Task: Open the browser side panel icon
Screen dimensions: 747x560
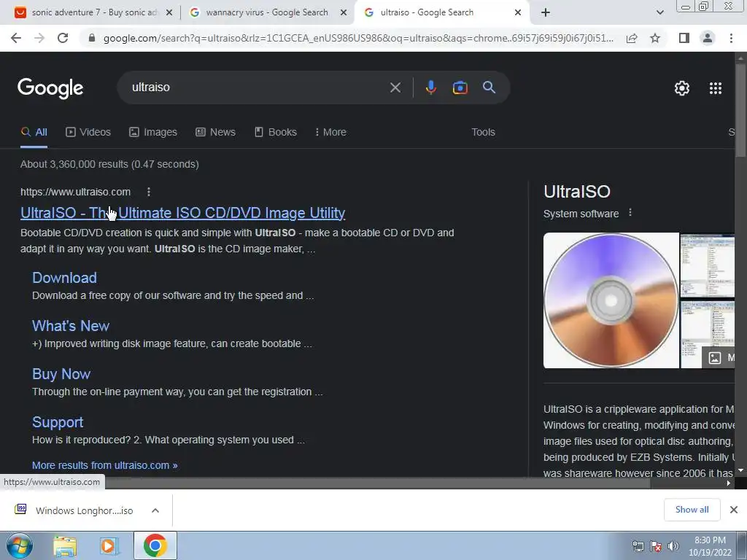Action: pyautogui.click(x=684, y=38)
